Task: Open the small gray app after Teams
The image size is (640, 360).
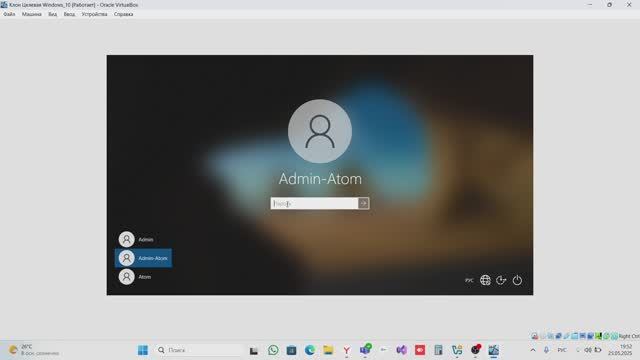Action: pos(383,350)
